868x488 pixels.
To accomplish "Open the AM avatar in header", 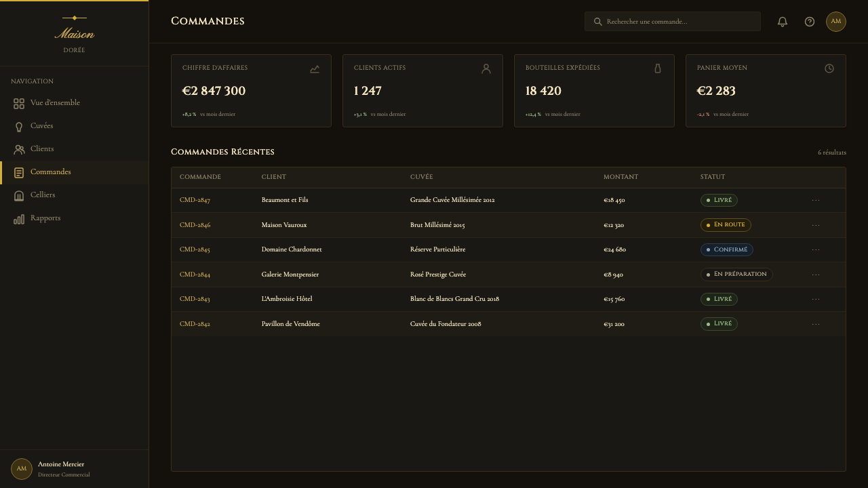I will pyautogui.click(x=836, y=22).
